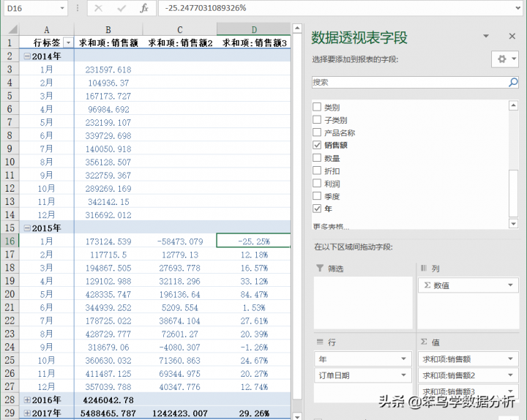
Task: Uncheck the 销售额 field checkbox
Action: pos(317,145)
